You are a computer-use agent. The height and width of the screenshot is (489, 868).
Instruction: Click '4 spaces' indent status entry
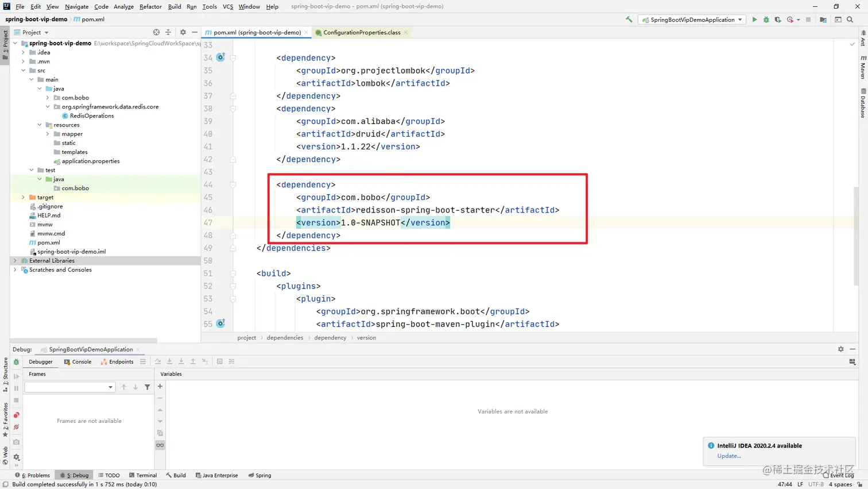tap(840, 484)
